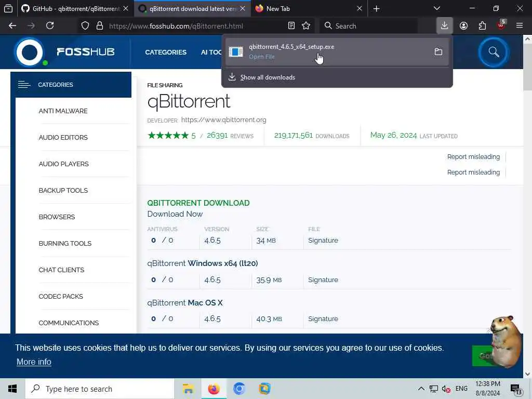Screen dimensions: 532x399
Task: Open Signature link for 35.9 MB file
Action: click(323, 280)
